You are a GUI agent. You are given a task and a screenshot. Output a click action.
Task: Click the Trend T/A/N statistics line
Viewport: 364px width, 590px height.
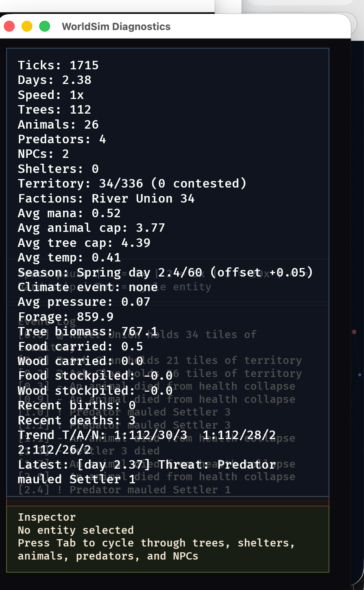[x=147, y=435]
